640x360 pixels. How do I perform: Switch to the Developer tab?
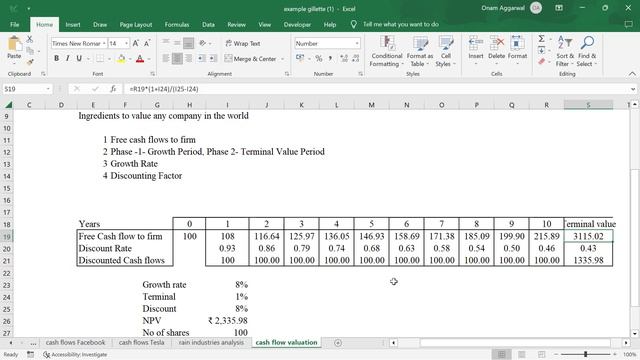[297, 24]
